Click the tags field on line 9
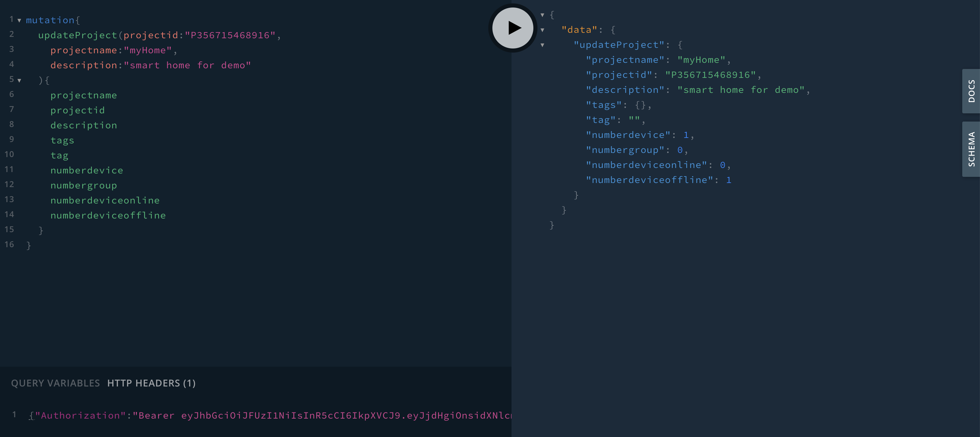This screenshot has height=437, width=980. [62, 140]
